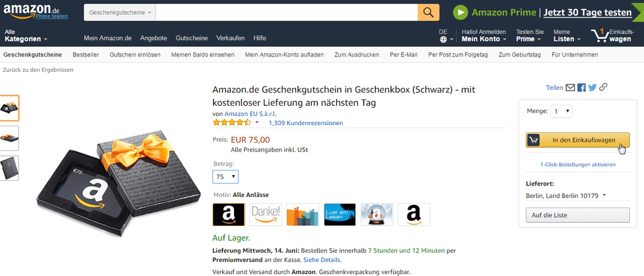Share on Facebook icon
This screenshot has width=644, height=276.
[x=581, y=87]
